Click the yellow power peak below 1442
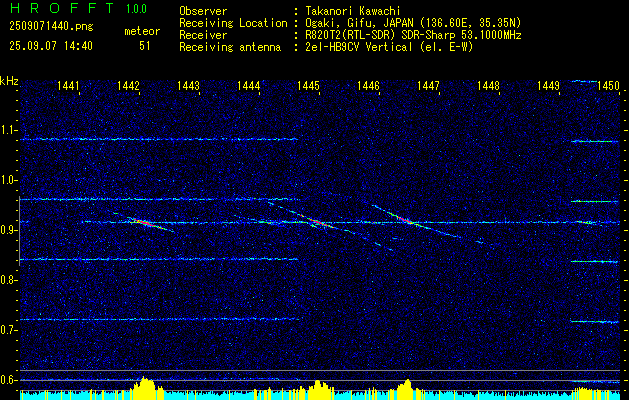The image size is (629, 400). click(146, 388)
